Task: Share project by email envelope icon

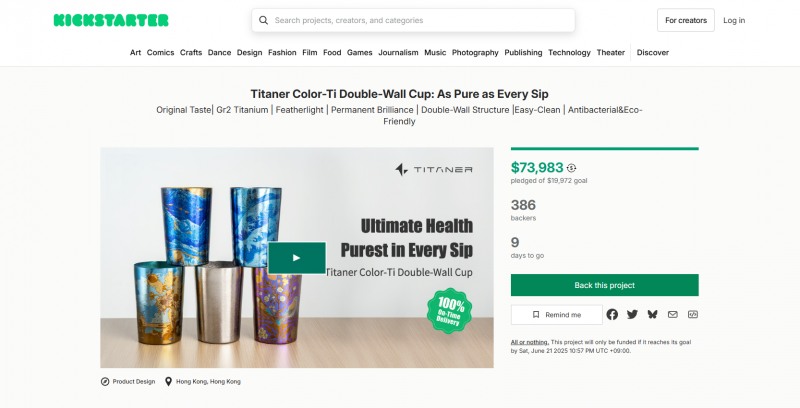Action: pos(672,315)
